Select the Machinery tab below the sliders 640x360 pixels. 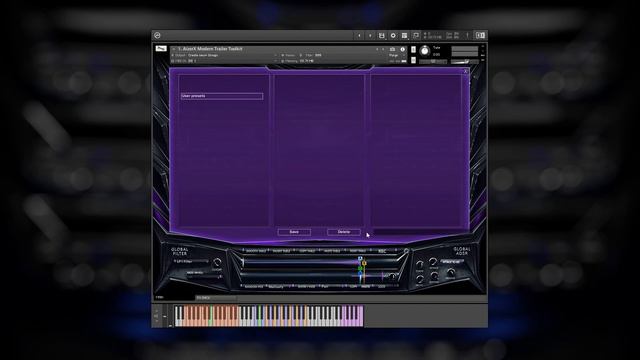point(276,287)
